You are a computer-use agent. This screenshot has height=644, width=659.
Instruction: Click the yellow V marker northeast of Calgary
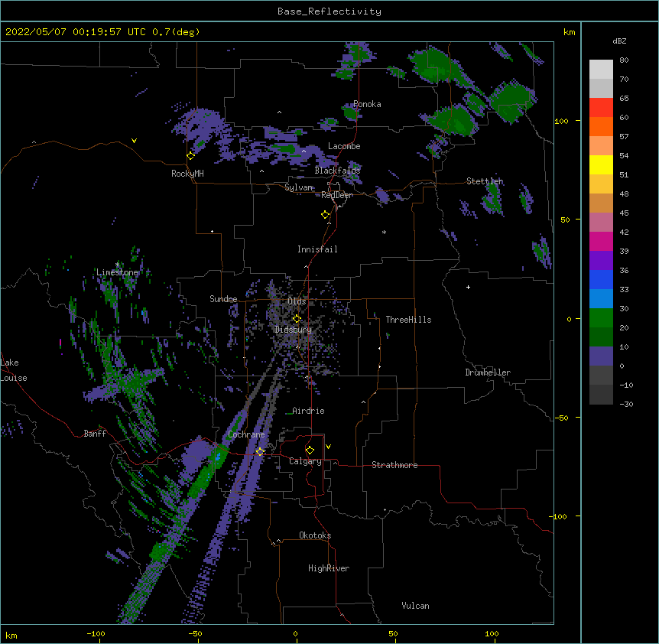pos(328,447)
